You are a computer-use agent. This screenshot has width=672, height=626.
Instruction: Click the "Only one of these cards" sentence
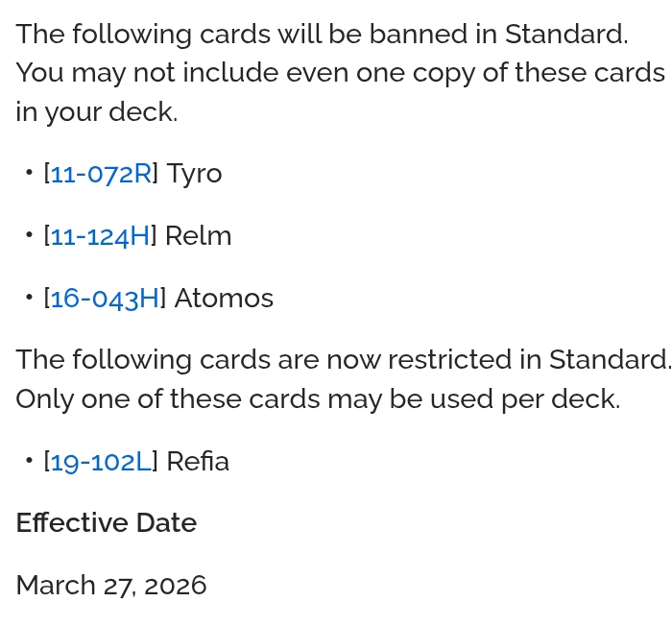click(318, 398)
